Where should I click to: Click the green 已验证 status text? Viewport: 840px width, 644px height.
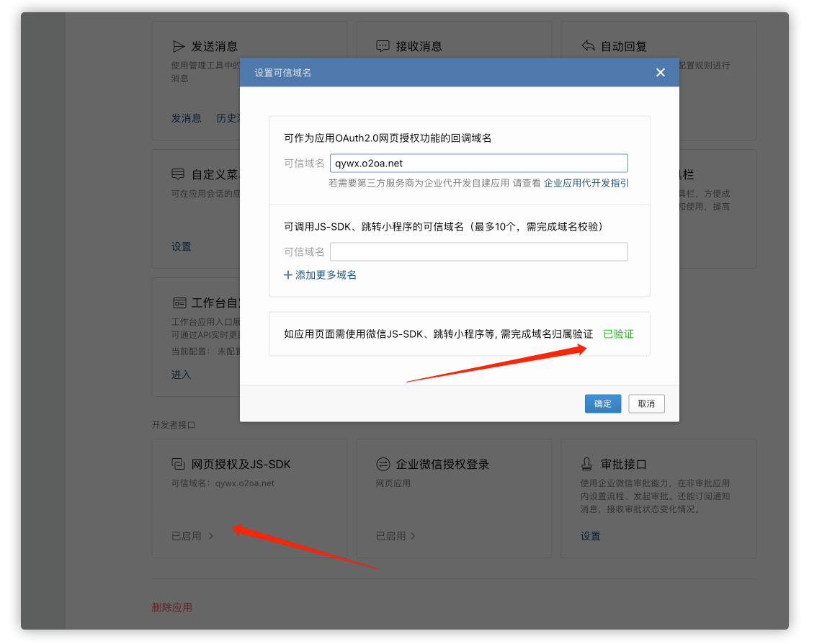(x=618, y=334)
